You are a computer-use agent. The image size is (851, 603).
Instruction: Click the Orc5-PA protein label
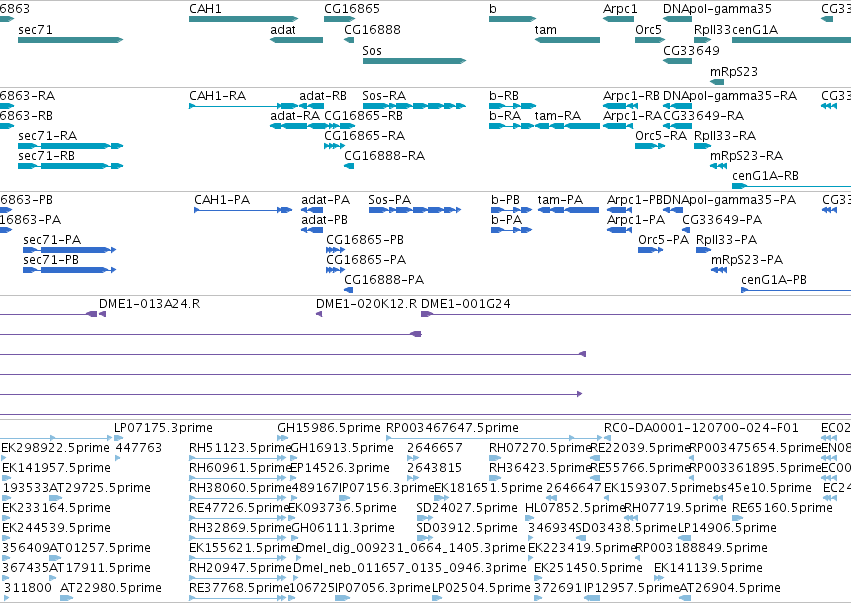(x=663, y=240)
